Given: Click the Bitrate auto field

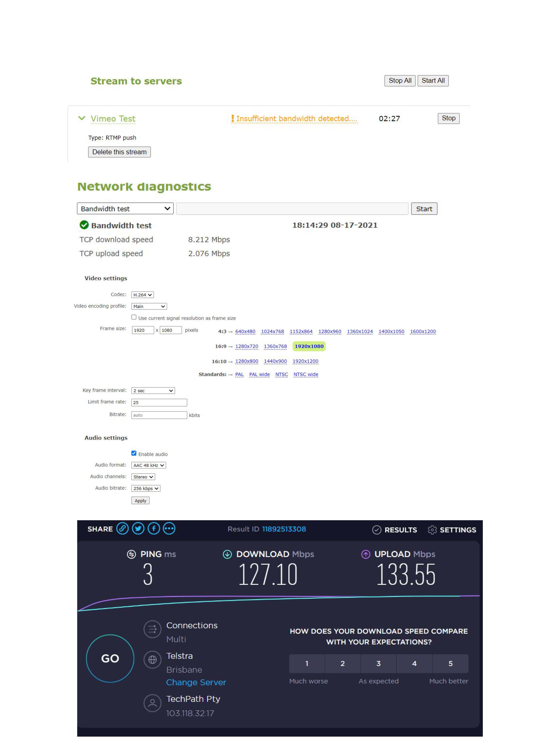Looking at the screenshot, I should coord(159,415).
